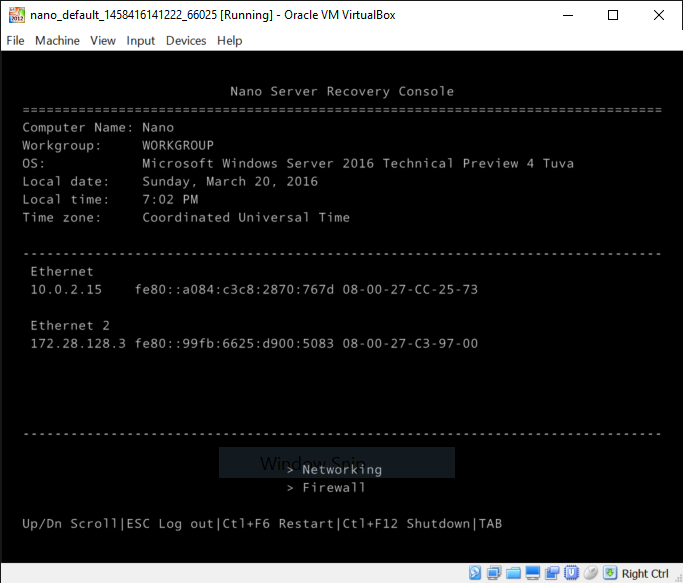
Task: Click the window resize grip corner
Action: pos(678,578)
